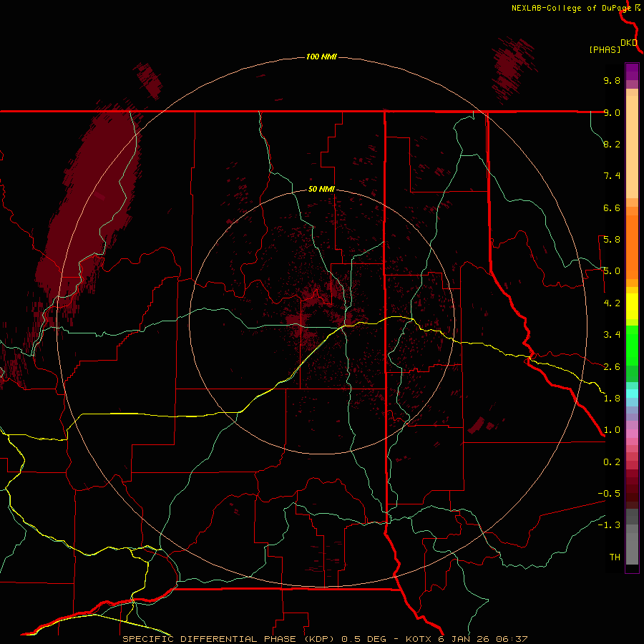
Task: Click the 9.0 value on color scale
Action: tap(612, 112)
